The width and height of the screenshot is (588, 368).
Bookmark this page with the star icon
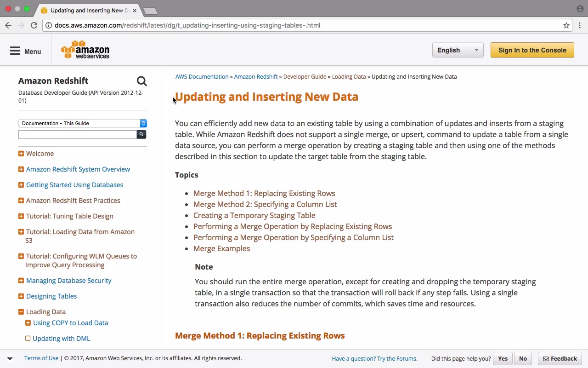(x=566, y=25)
